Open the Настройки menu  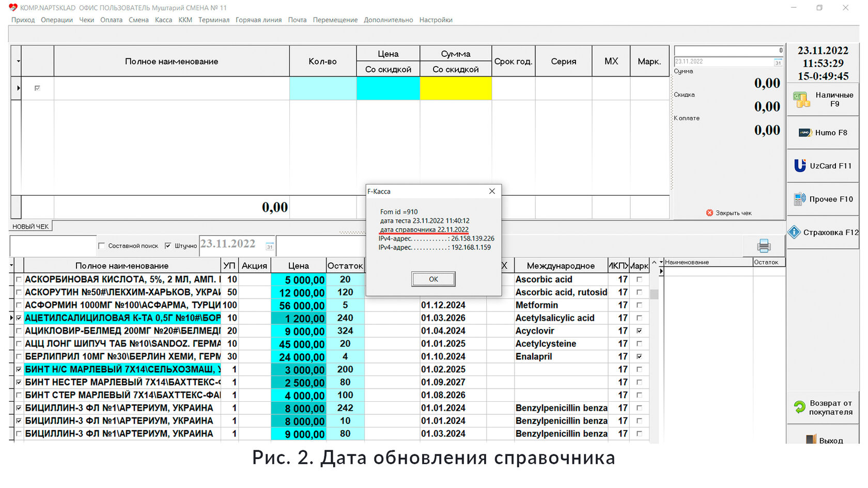436,20
